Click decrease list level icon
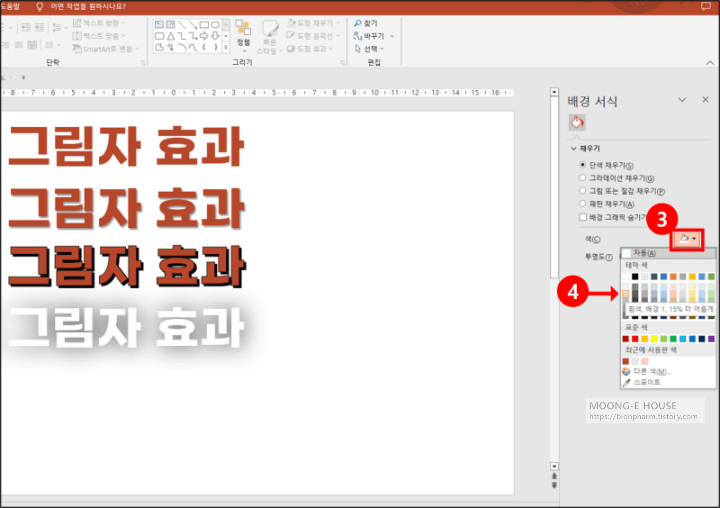The image size is (720, 508). coord(26,28)
